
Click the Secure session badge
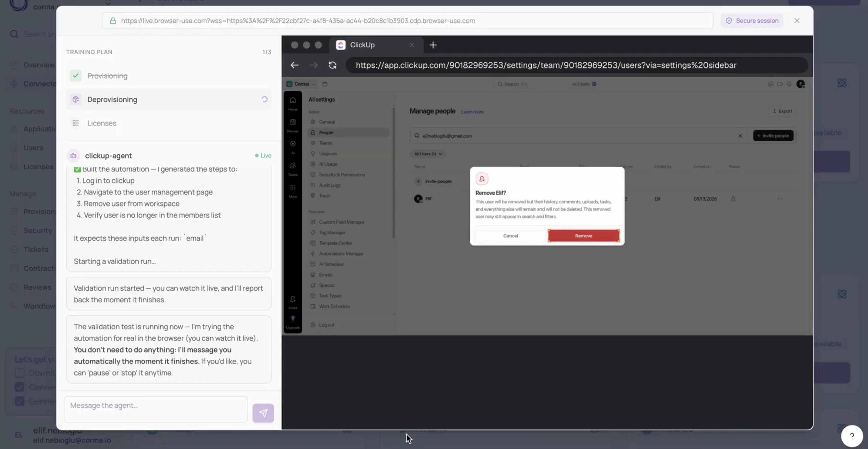[752, 20]
